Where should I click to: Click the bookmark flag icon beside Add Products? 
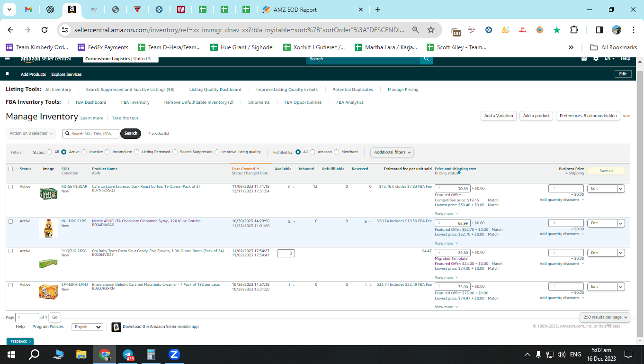(8, 74)
